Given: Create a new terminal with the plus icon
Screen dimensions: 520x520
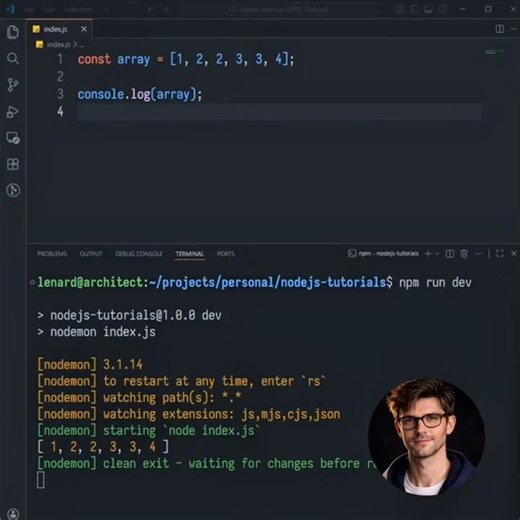Looking at the screenshot, I should click(428, 254).
